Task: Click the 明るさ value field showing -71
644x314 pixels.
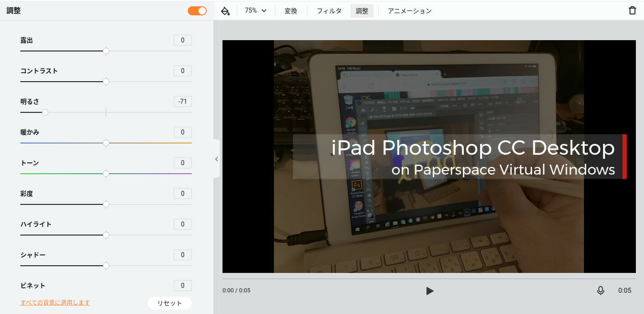Action: click(183, 102)
